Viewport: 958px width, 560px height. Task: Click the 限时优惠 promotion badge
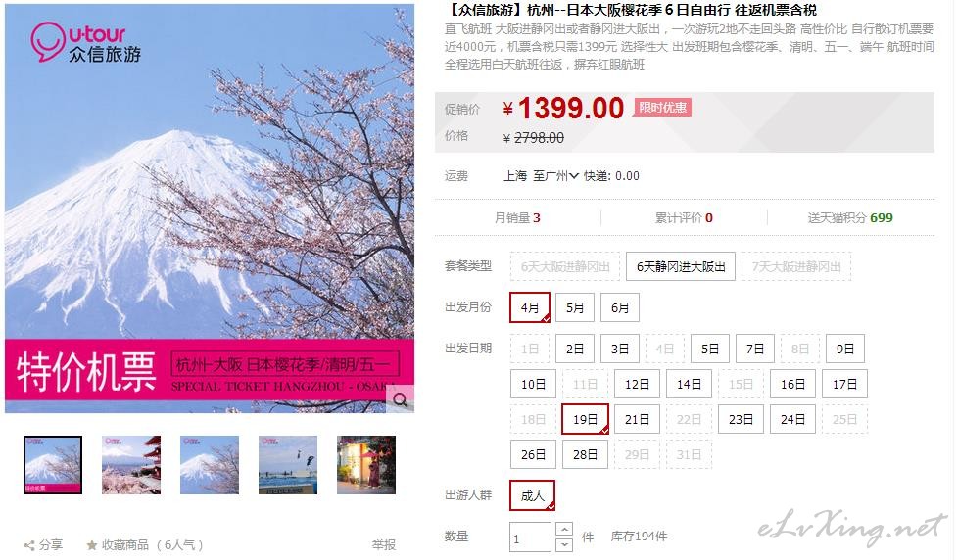662,108
